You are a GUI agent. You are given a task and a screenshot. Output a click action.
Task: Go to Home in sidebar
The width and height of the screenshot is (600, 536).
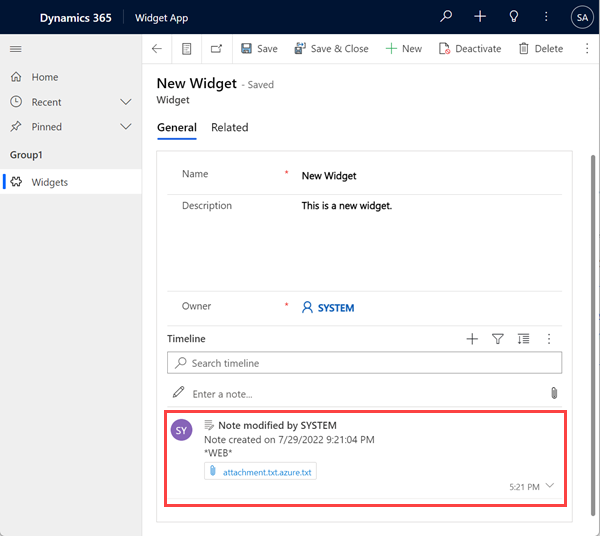coord(45,77)
